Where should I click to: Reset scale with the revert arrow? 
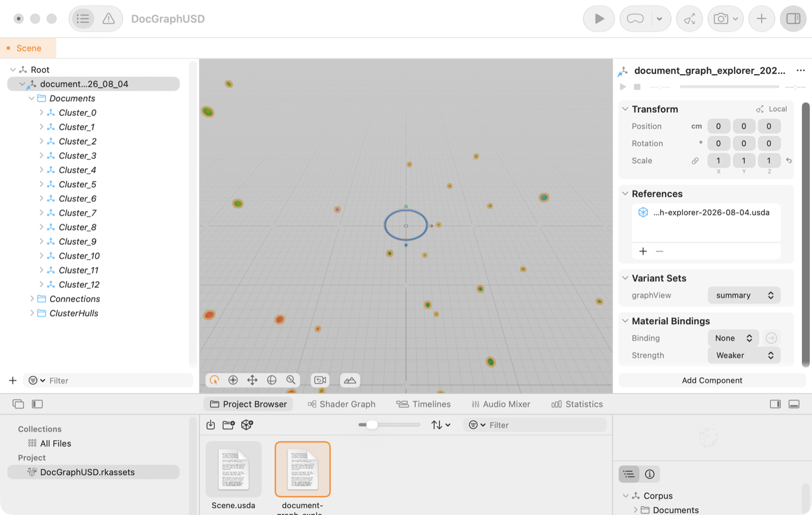789,160
